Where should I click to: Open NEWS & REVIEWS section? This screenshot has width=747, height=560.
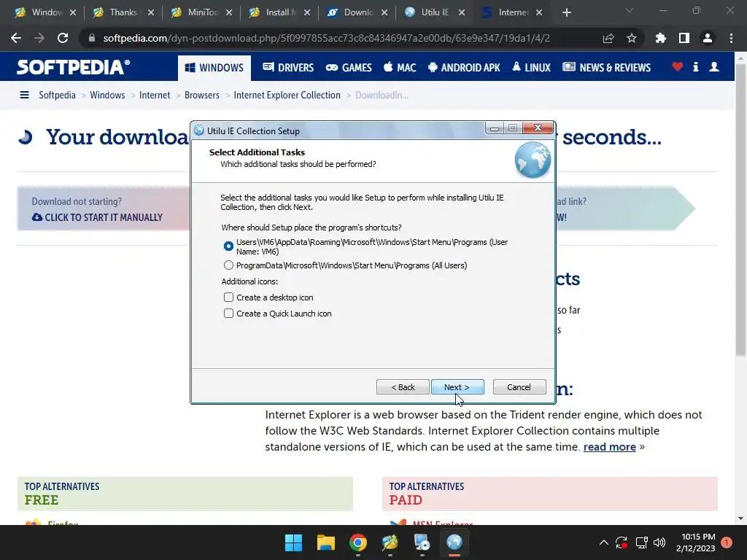point(606,68)
